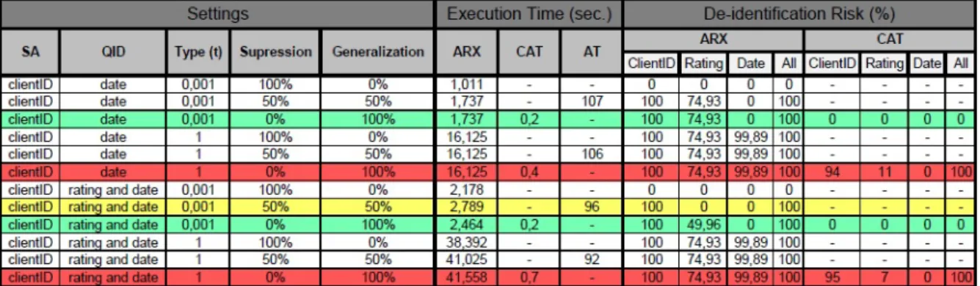Image resolution: width=980 pixels, height=286 pixels.
Task: Click the QID column header
Action: [x=113, y=52]
